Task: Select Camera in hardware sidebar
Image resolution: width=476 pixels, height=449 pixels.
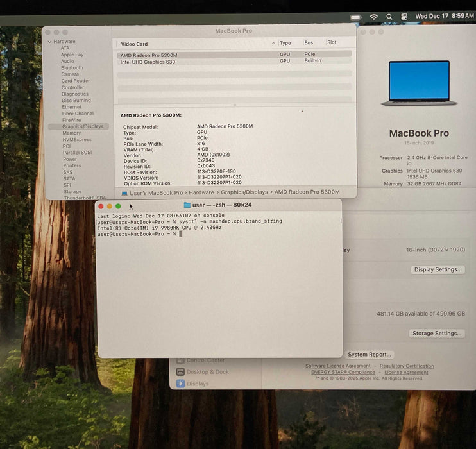Action: click(70, 74)
